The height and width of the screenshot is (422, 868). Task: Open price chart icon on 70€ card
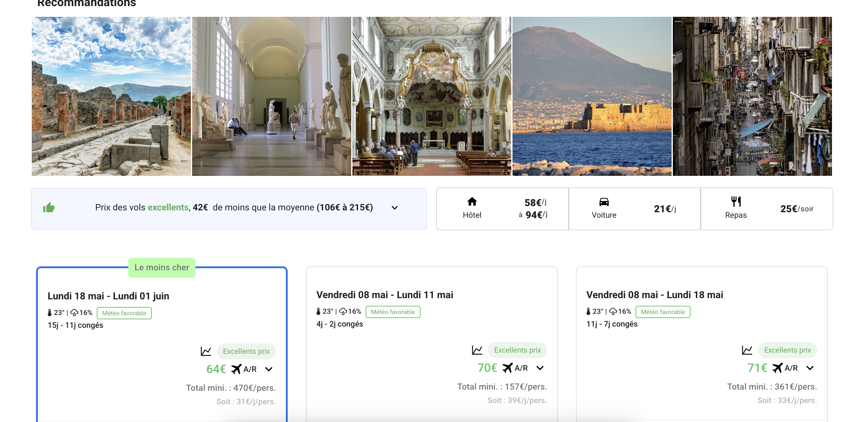pyautogui.click(x=477, y=350)
